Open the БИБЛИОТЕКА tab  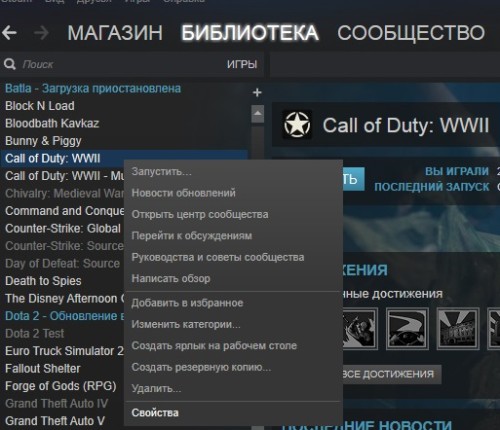click(250, 33)
